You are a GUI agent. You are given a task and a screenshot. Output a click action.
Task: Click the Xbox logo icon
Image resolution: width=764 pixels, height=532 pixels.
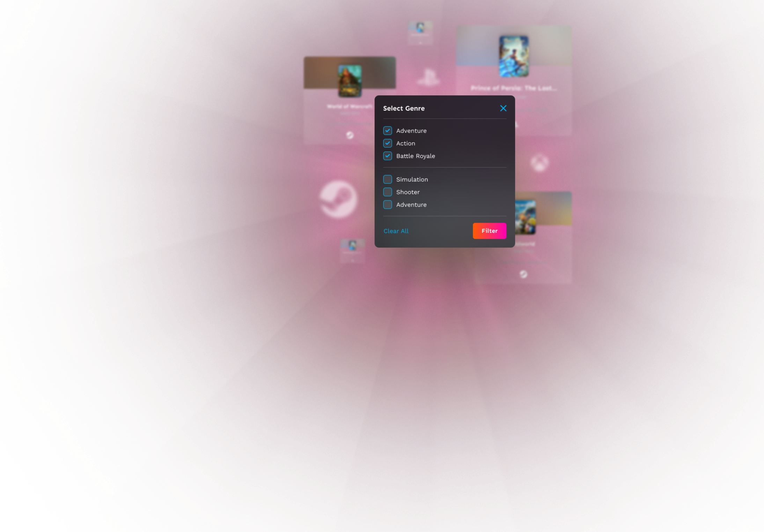[x=539, y=163]
